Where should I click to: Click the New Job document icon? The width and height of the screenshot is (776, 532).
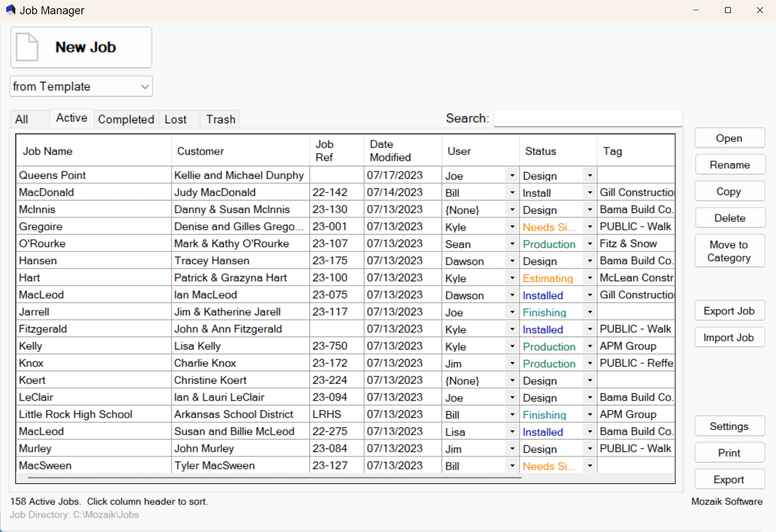27,47
